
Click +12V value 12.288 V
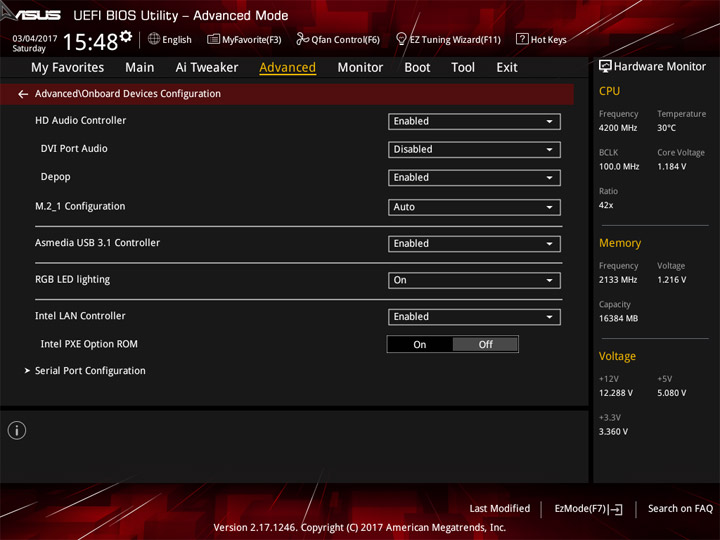pos(616,393)
